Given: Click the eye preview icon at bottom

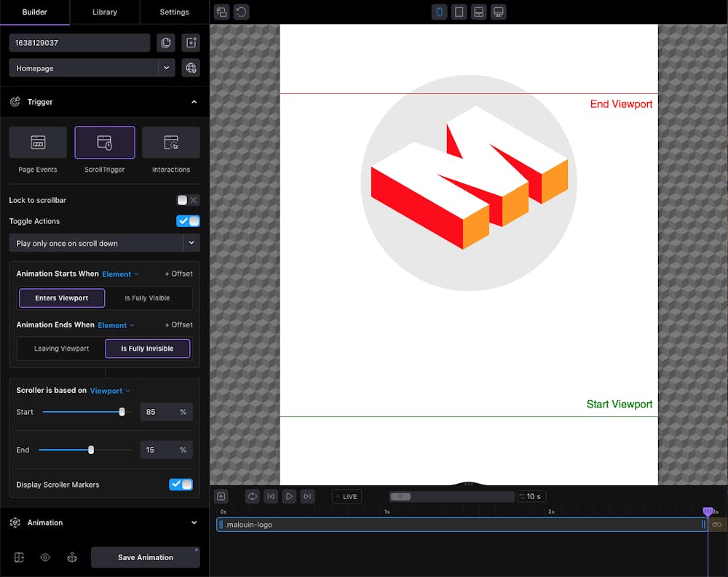Looking at the screenshot, I should coord(45,557).
